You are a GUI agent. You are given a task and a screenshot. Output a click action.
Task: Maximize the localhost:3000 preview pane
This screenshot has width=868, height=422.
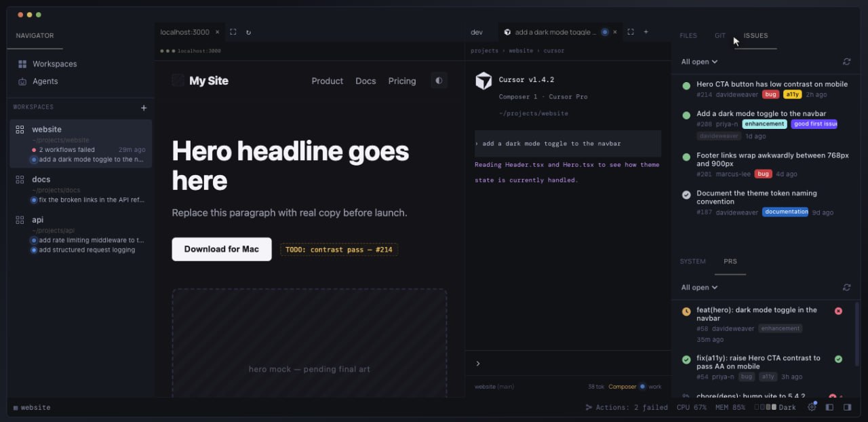[x=233, y=32]
